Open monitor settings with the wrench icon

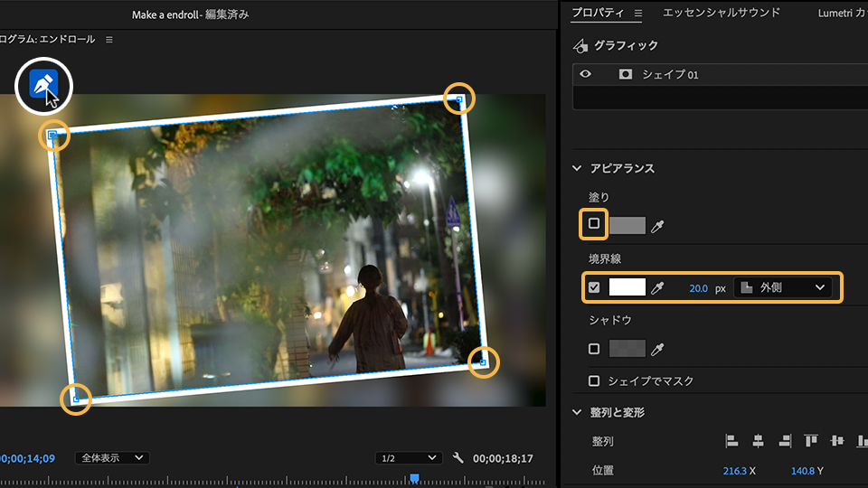point(458,457)
